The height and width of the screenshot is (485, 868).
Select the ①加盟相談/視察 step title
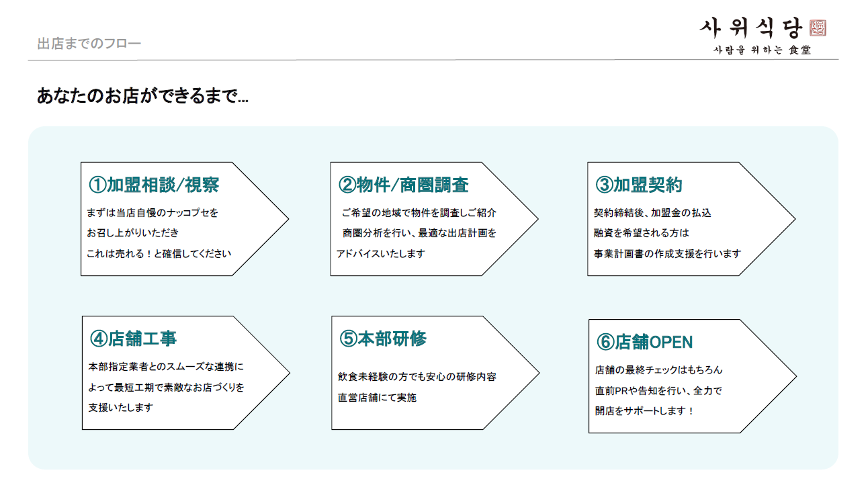click(x=154, y=185)
